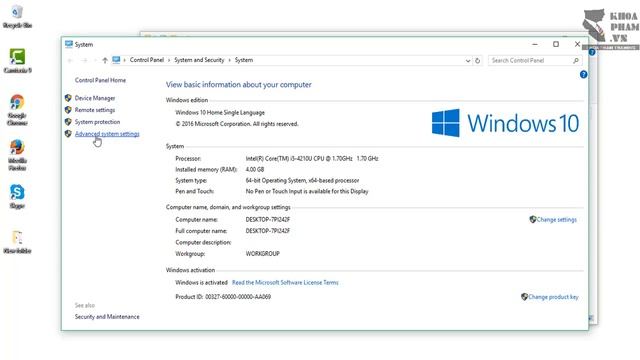Image resolution: width=640 pixels, height=360 pixels.
Task: Click the System protection shield icon
Action: pos(68,122)
